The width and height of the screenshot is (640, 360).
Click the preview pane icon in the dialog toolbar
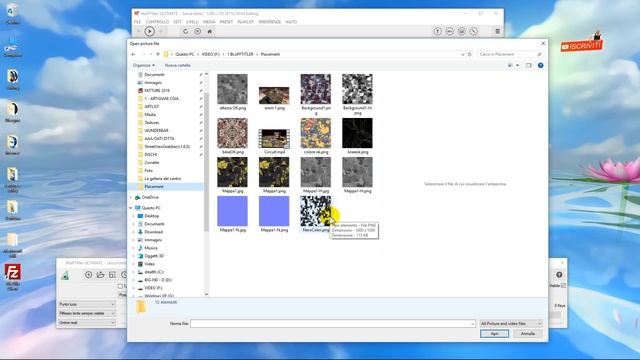[x=529, y=65]
